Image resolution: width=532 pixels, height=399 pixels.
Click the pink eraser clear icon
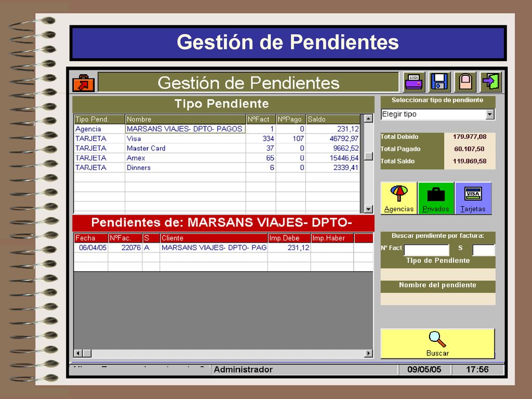(465, 82)
